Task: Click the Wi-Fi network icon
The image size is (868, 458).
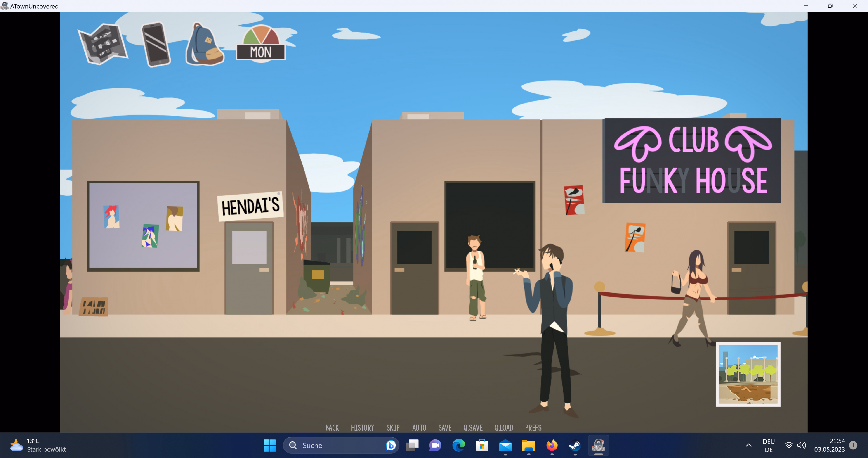Action: click(x=789, y=446)
